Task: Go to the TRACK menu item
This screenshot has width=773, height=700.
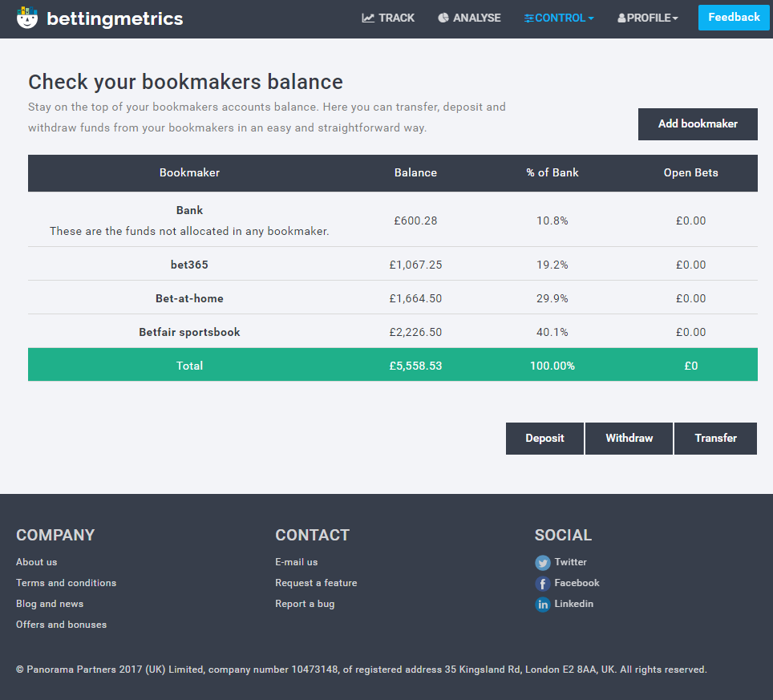Action: [388, 18]
